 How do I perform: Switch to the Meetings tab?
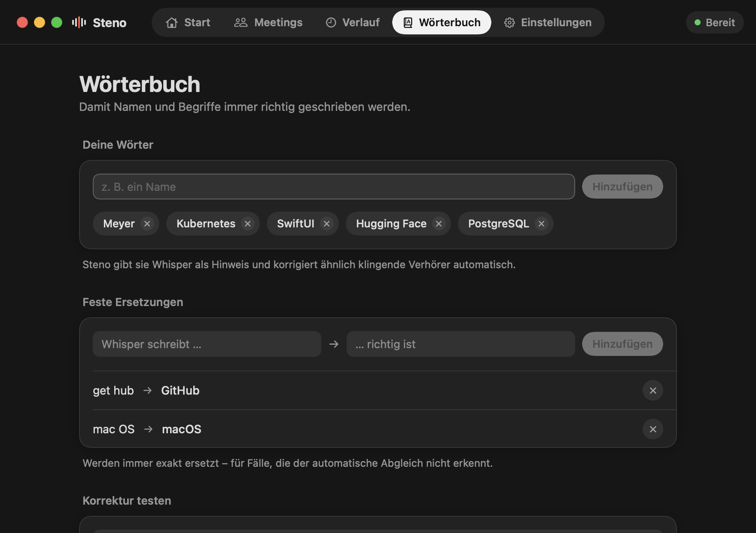[x=268, y=22]
